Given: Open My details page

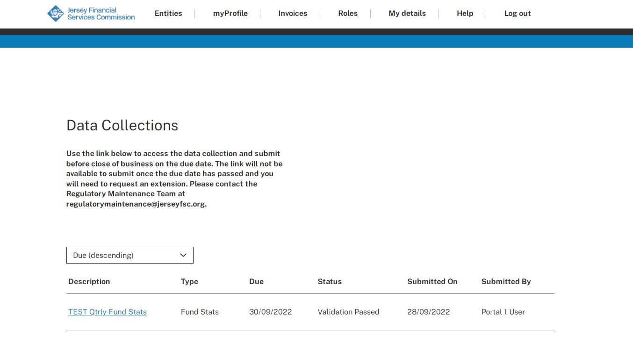Looking at the screenshot, I should 407,14.
